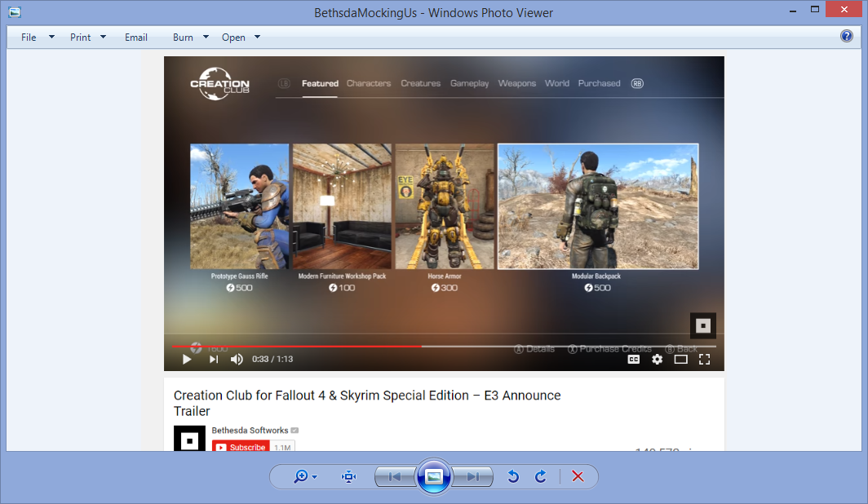Click the RB bumper icon
Image resolution: width=868 pixels, height=504 pixels.
click(x=637, y=83)
